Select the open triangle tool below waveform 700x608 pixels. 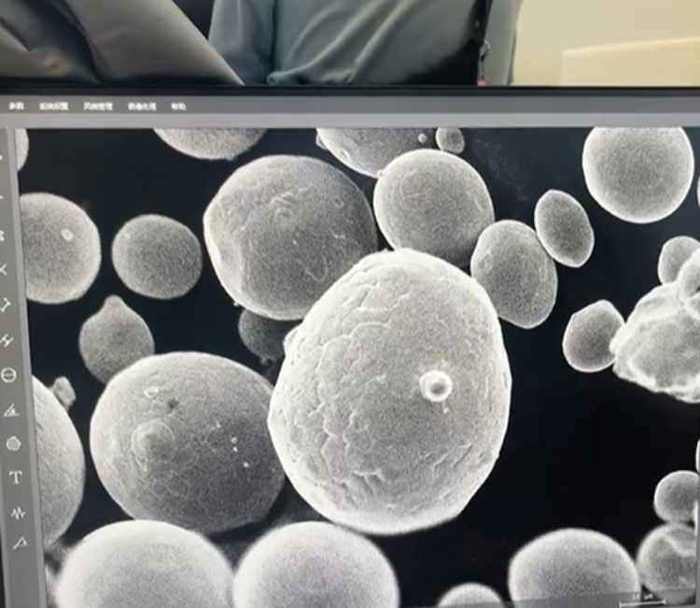(x=21, y=543)
